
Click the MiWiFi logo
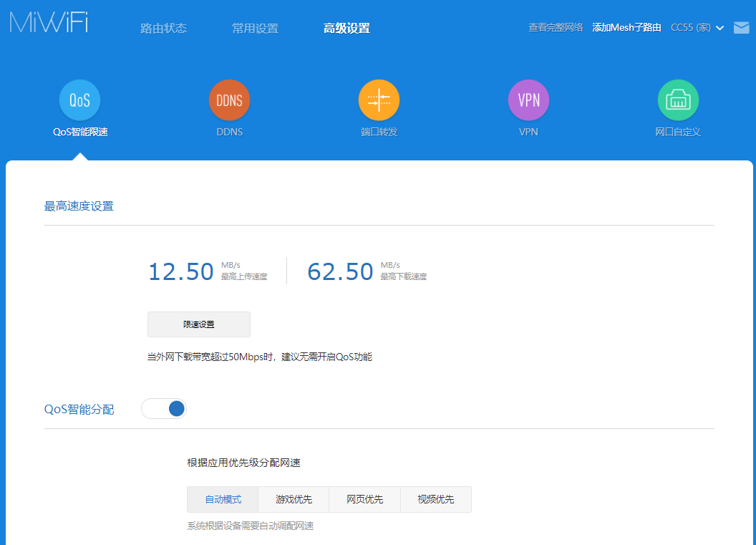point(49,22)
